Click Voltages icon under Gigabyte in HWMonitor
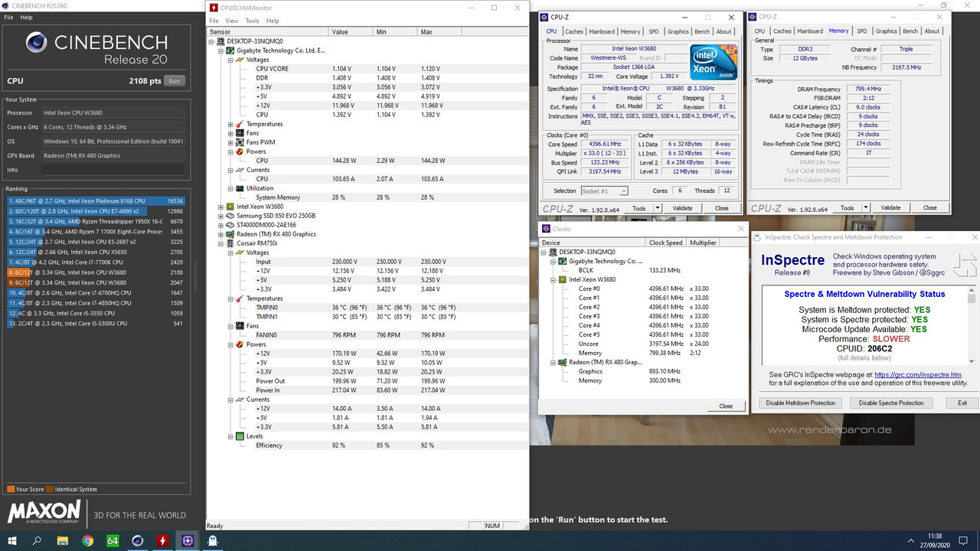Viewport: 980px width, 551px height. coord(240,60)
